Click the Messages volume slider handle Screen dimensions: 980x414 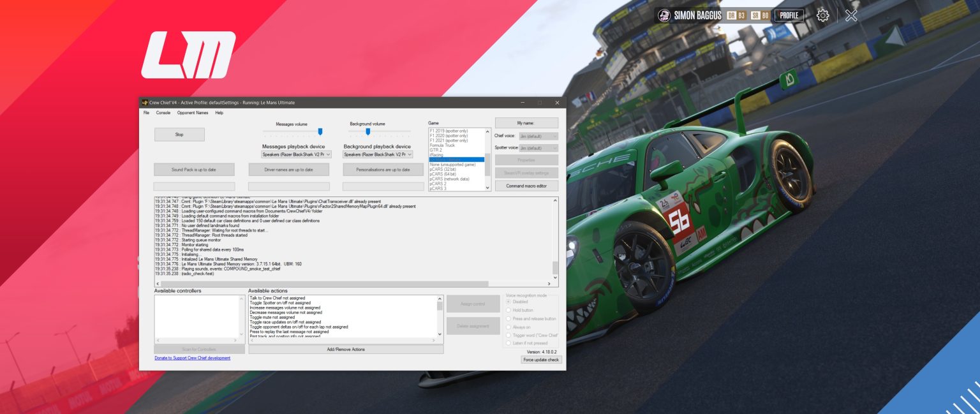tap(320, 131)
